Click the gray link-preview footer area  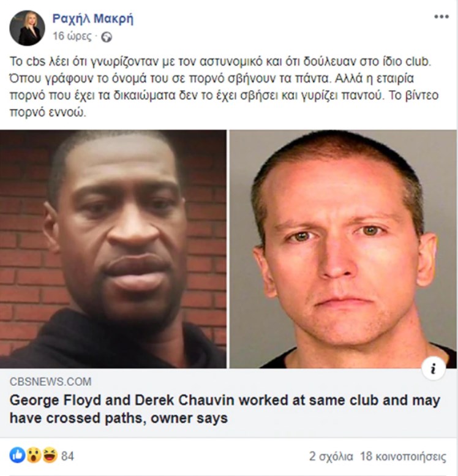point(229,403)
